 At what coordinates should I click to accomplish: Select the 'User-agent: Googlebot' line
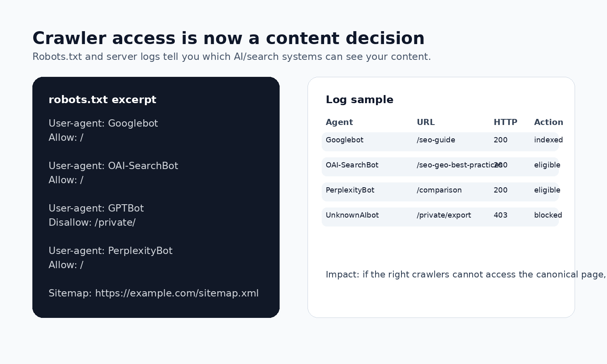pos(103,124)
